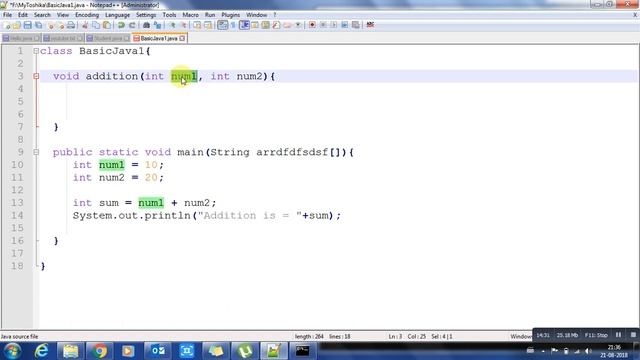Place cursor on 'num2' in line 11

(111, 178)
